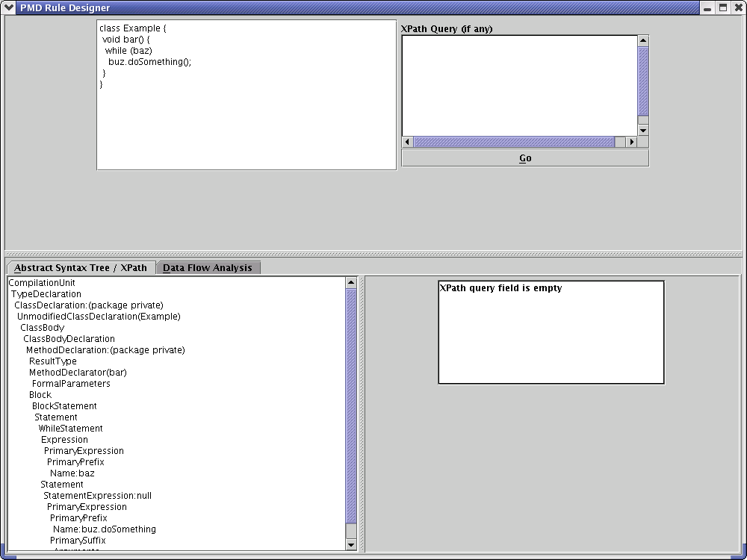Maximize the PMD Rule Designer window
The height and width of the screenshot is (560, 747).
(722, 7)
